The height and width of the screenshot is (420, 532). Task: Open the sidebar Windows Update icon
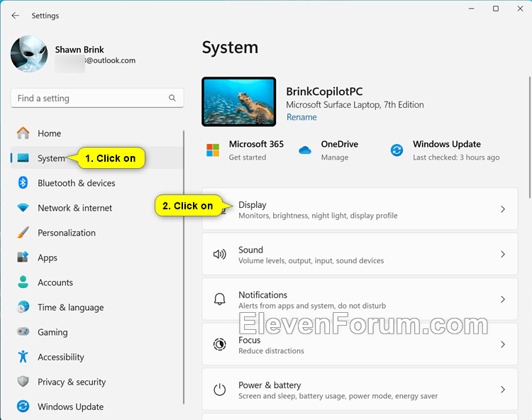point(23,406)
